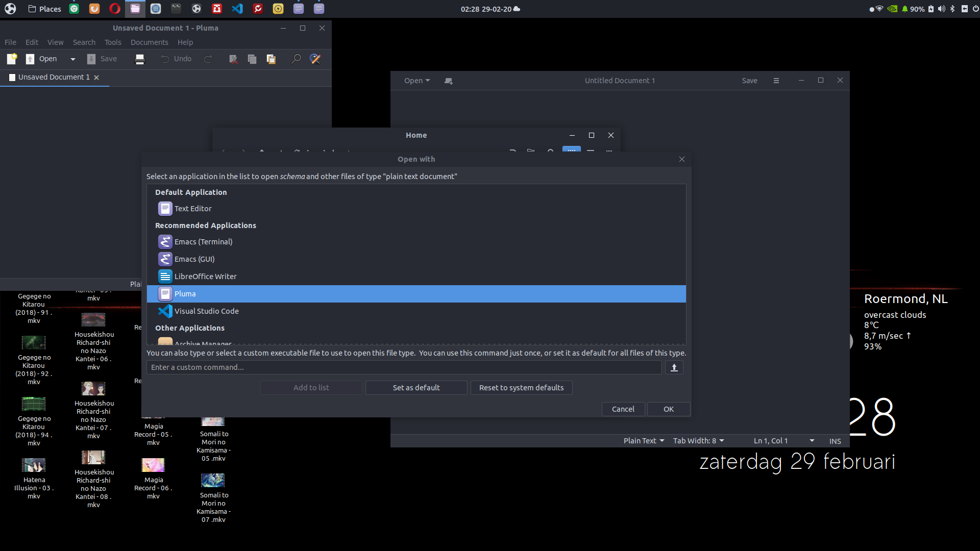Expand the Tab Width dropdown

click(698, 441)
